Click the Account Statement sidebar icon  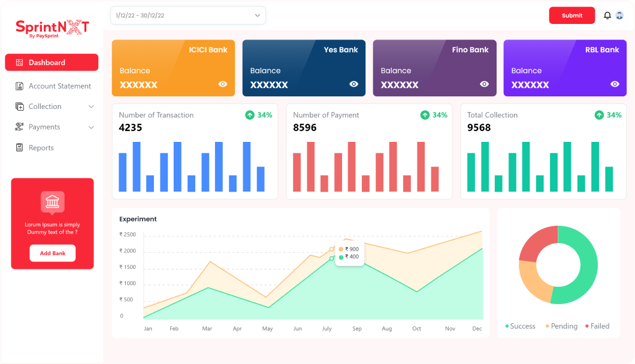(19, 86)
